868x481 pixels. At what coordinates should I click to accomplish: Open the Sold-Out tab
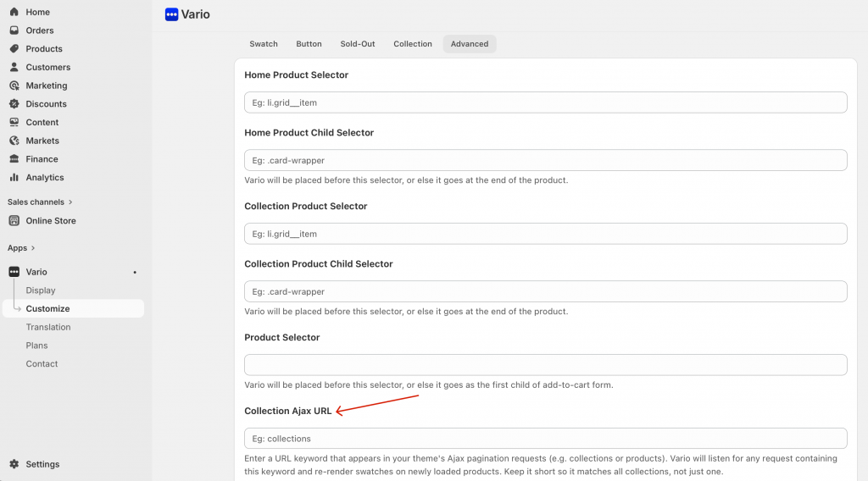358,44
